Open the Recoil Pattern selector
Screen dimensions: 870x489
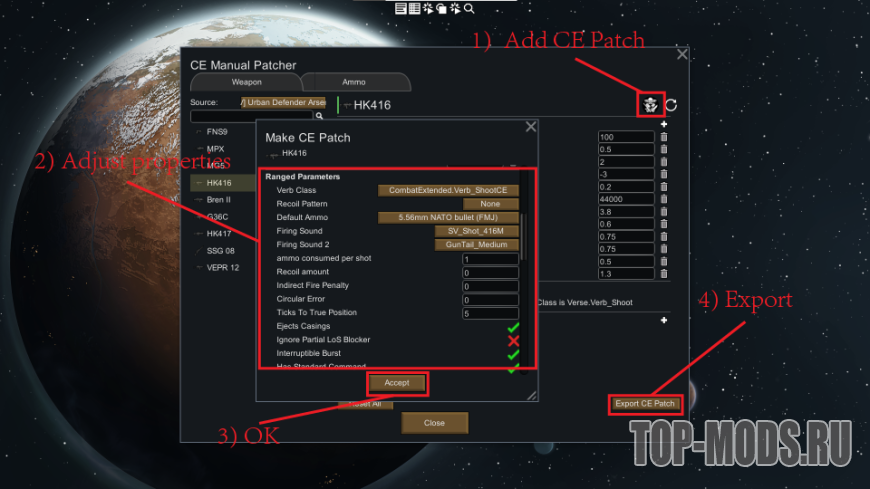tap(490, 204)
